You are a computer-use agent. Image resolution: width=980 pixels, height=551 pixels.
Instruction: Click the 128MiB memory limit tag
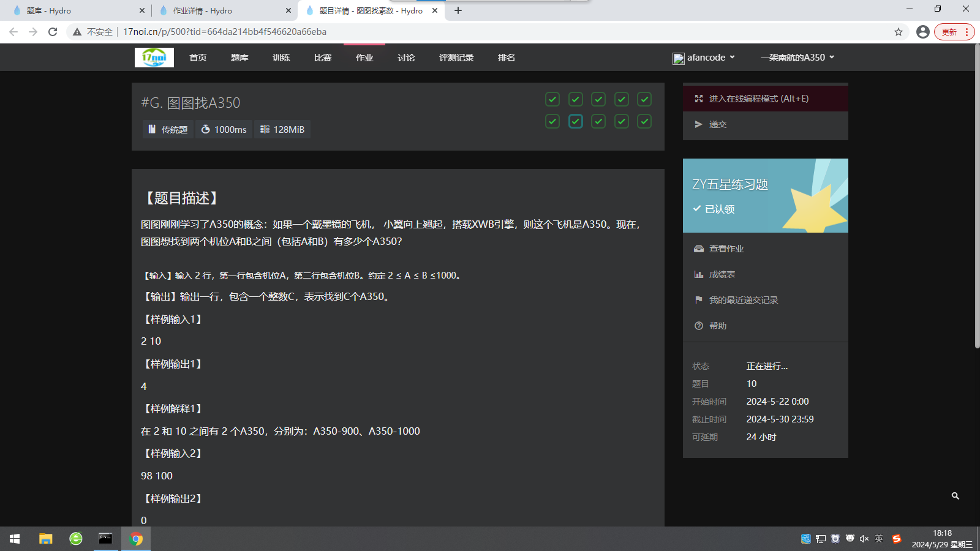(x=282, y=129)
